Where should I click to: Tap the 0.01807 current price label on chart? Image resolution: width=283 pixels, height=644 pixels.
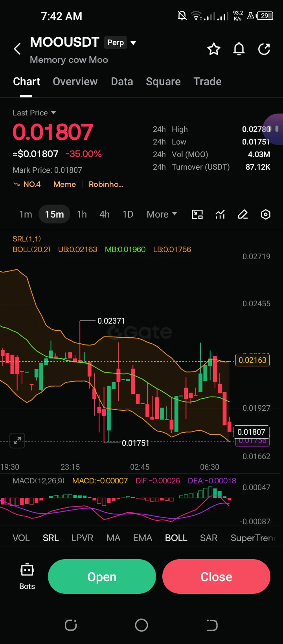252,432
